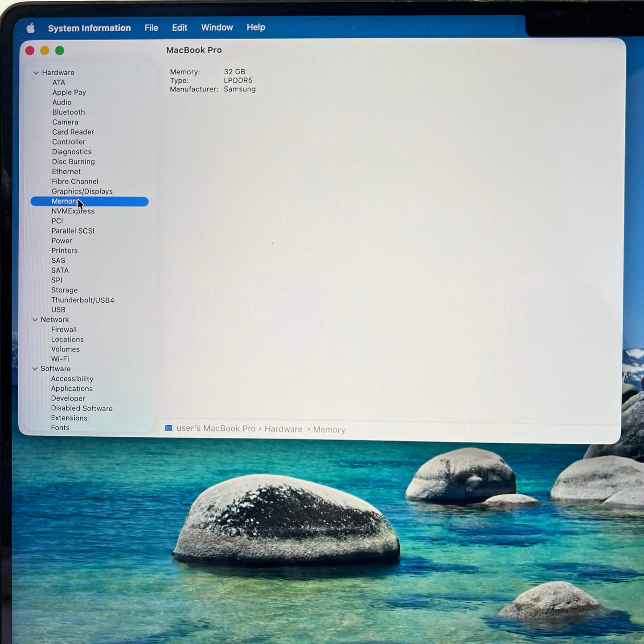Close the System Information window

pos(30,51)
